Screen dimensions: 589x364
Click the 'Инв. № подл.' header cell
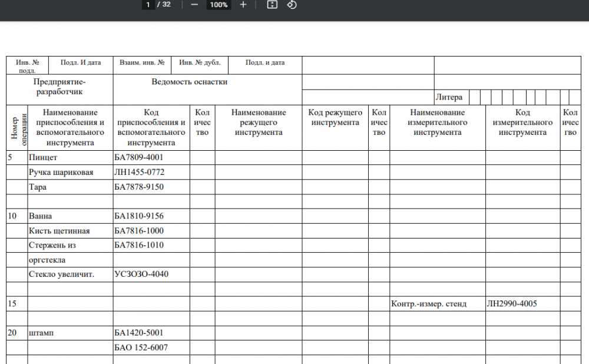pyautogui.click(x=27, y=66)
